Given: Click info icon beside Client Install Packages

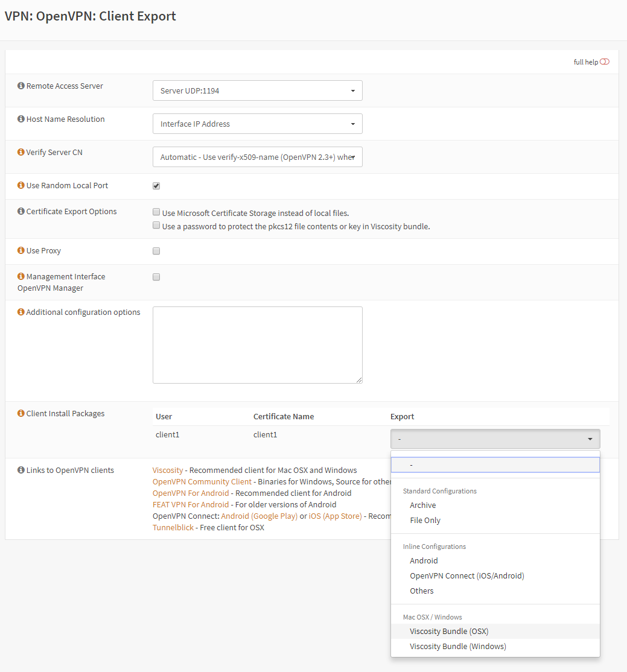Looking at the screenshot, I should [21, 414].
